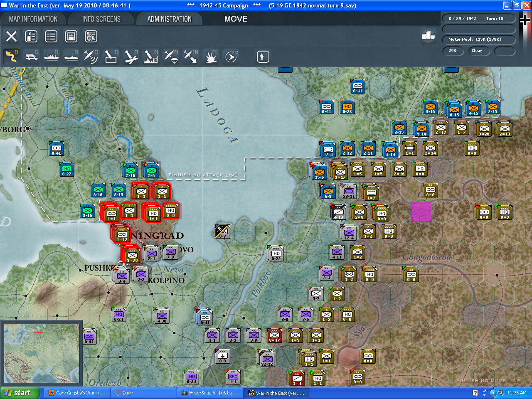Select the 32-12 purple unit counter
This screenshot has width=532, height=399.
pyautogui.click(x=267, y=359)
